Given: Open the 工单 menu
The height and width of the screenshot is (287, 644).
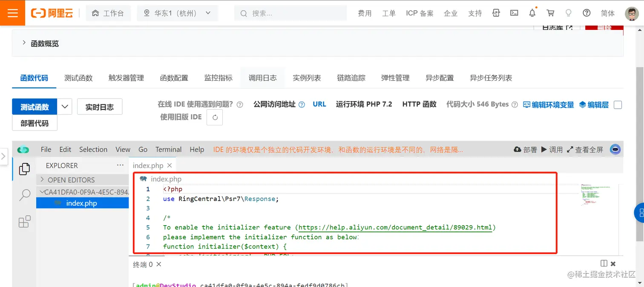Looking at the screenshot, I should coord(389,13).
